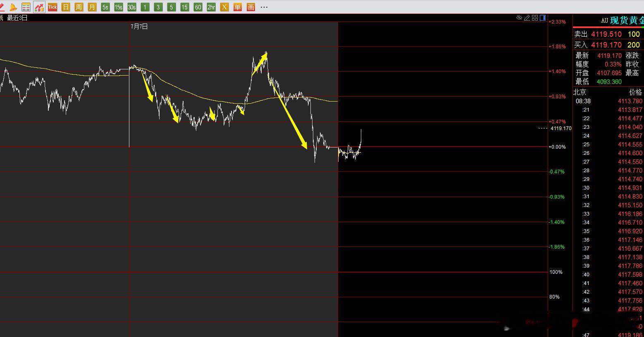Select the 15s period button

119,7
